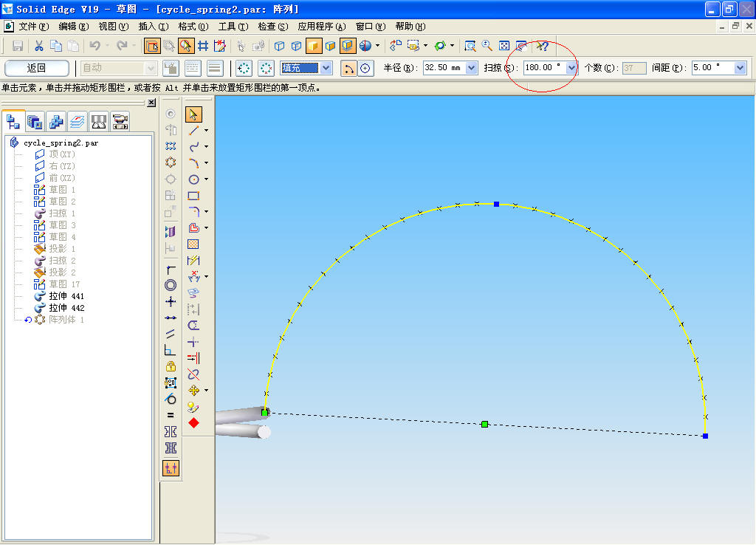756x545 pixels.
Task: Toggle the center point option button
Action: 365,68
